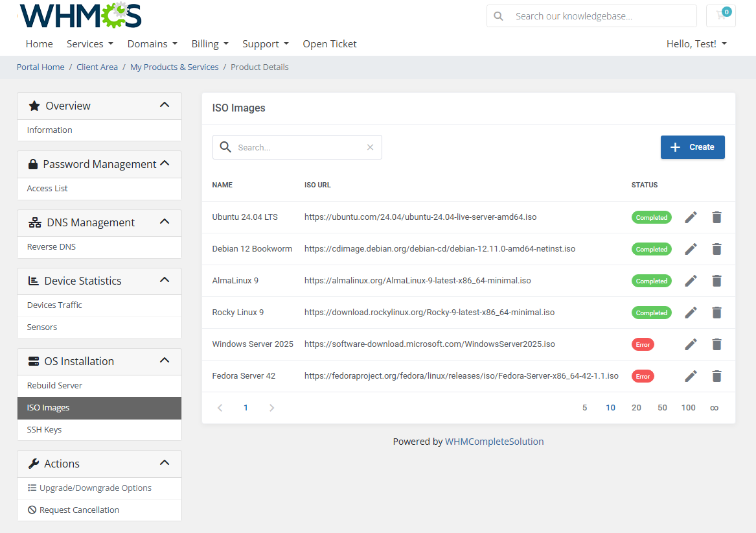Viewport: 756px width, 533px height.
Task: Sort by the ISO URL column header
Action: [x=317, y=185]
